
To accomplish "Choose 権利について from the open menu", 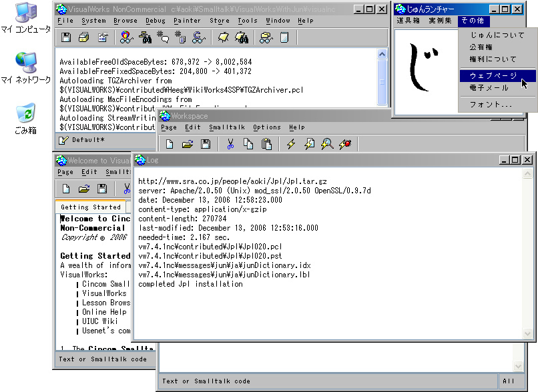I will click(497, 59).
